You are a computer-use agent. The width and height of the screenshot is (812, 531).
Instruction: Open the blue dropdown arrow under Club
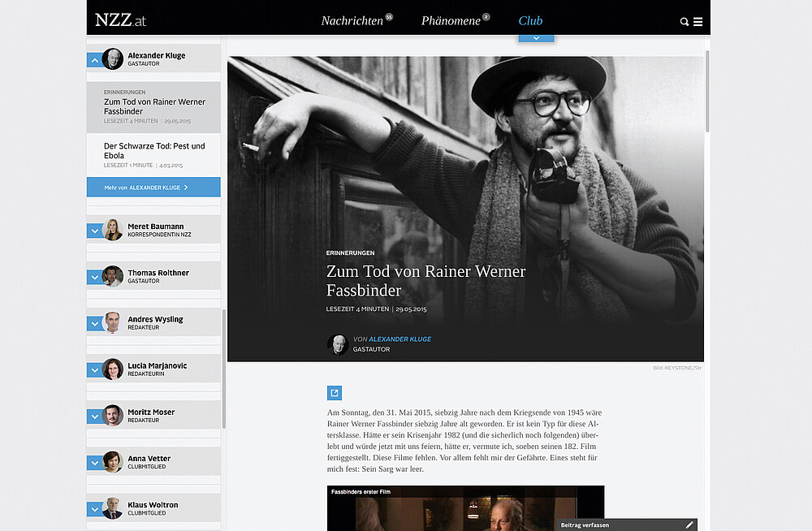[x=535, y=38]
